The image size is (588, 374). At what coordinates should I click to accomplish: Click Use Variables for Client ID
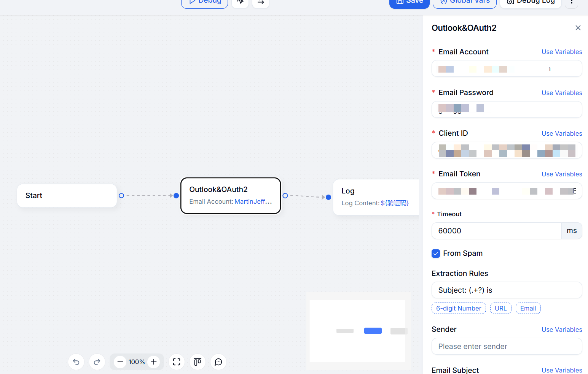[x=562, y=133]
